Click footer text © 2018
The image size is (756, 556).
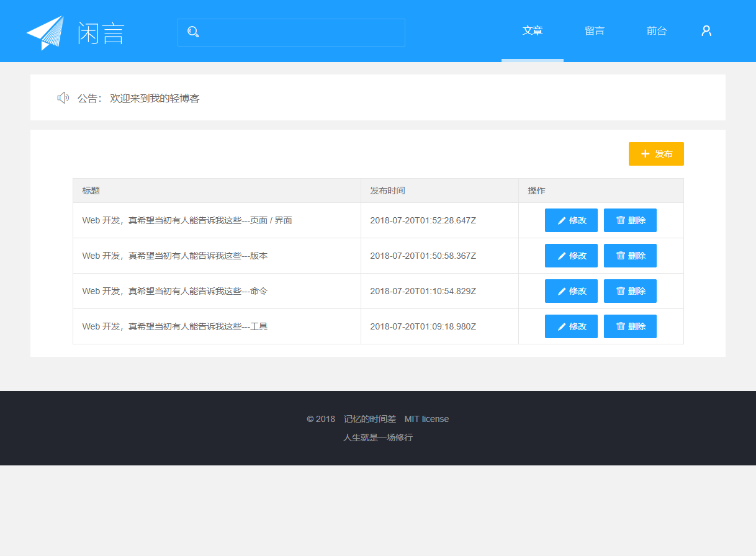[x=321, y=419]
